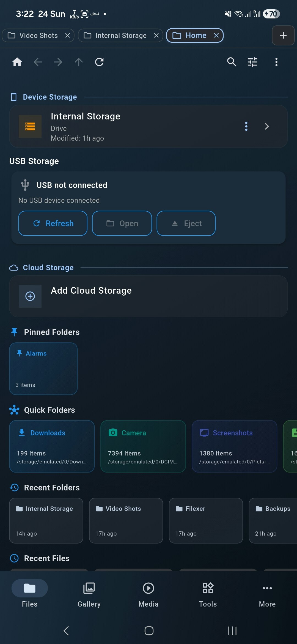This screenshot has width=297, height=644.
Task: Close the Internal Storage tab
Action: (x=156, y=36)
